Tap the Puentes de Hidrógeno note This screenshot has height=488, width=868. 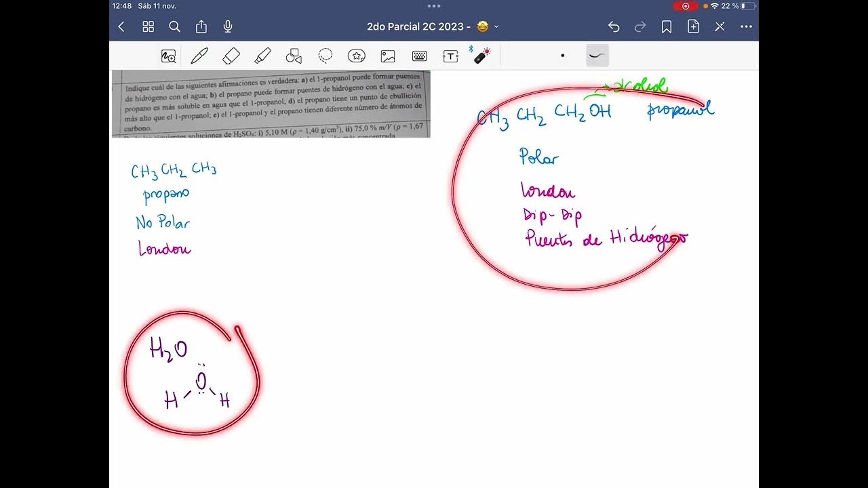pyautogui.click(x=606, y=238)
